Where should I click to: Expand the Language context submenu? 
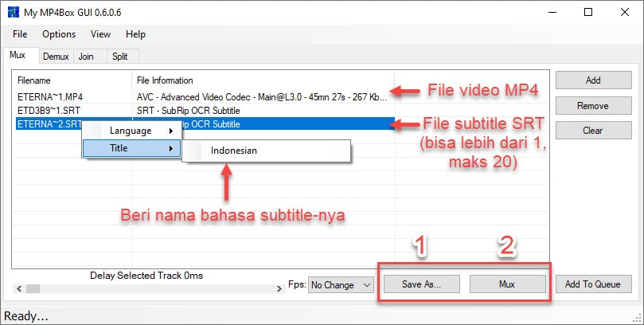(132, 131)
